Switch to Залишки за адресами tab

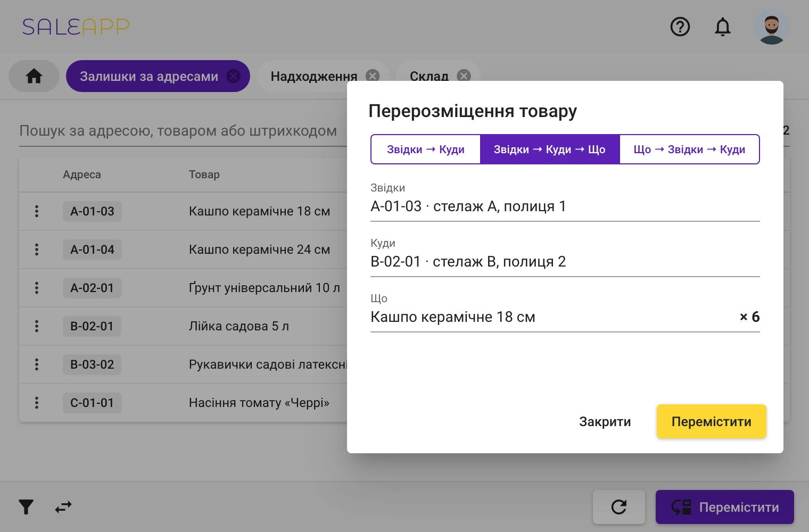click(x=149, y=76)
